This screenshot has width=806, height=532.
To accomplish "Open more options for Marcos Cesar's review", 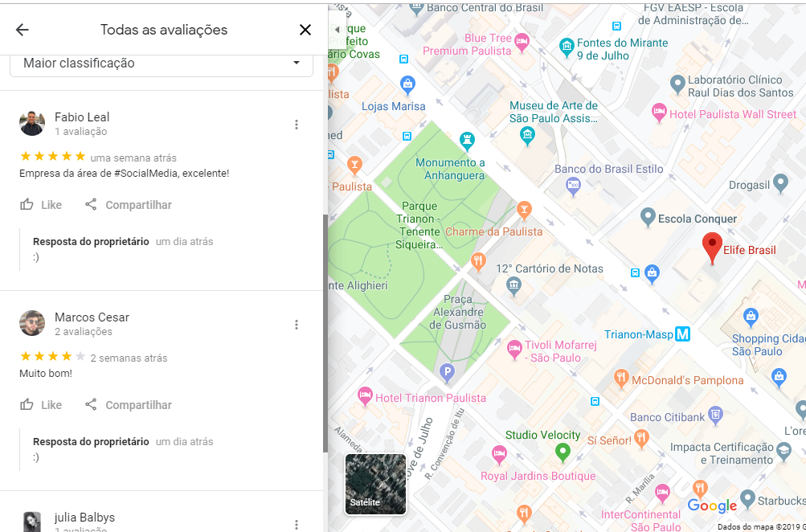I will 297,325.
